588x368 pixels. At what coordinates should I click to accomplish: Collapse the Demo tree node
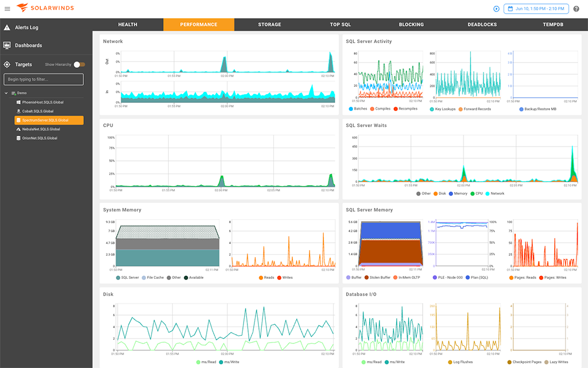(x=6, y=92)
